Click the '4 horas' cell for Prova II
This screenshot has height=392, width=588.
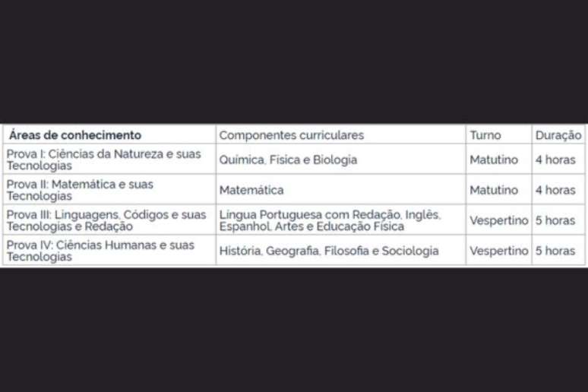coord(558,190)
